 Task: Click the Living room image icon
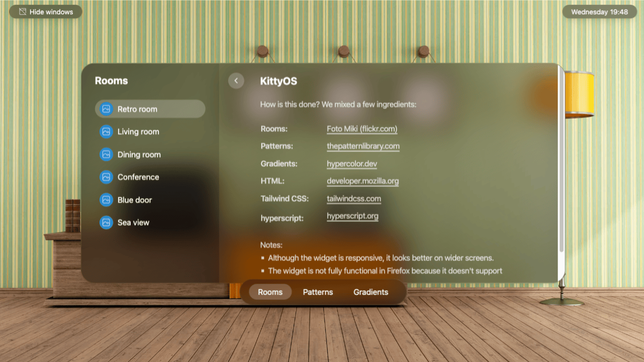[106, 132]
